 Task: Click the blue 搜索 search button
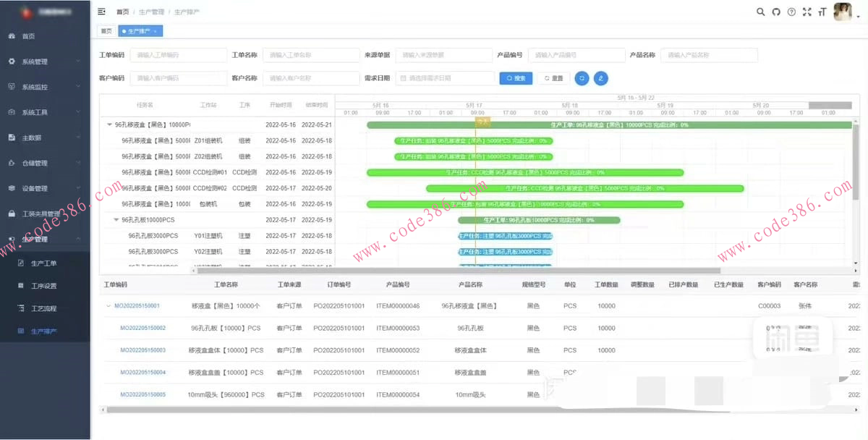coord(516,78)
